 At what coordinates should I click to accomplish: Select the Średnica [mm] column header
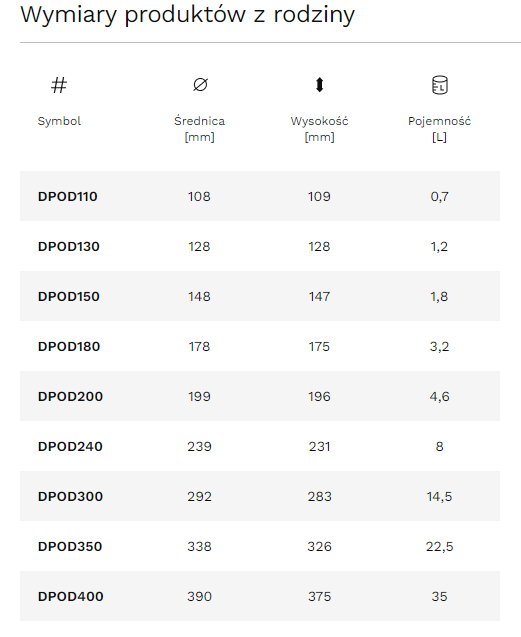(x=200, y=129)
